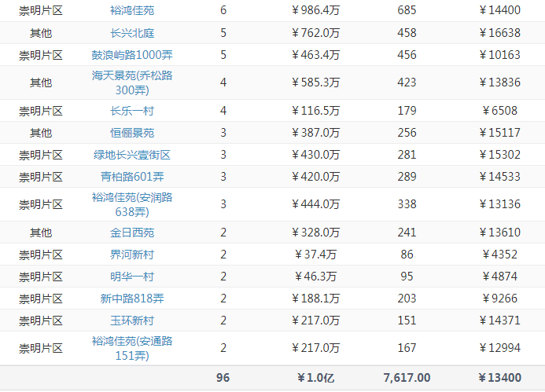Open the 绿地长兴壹街区 link

[132, 155]
